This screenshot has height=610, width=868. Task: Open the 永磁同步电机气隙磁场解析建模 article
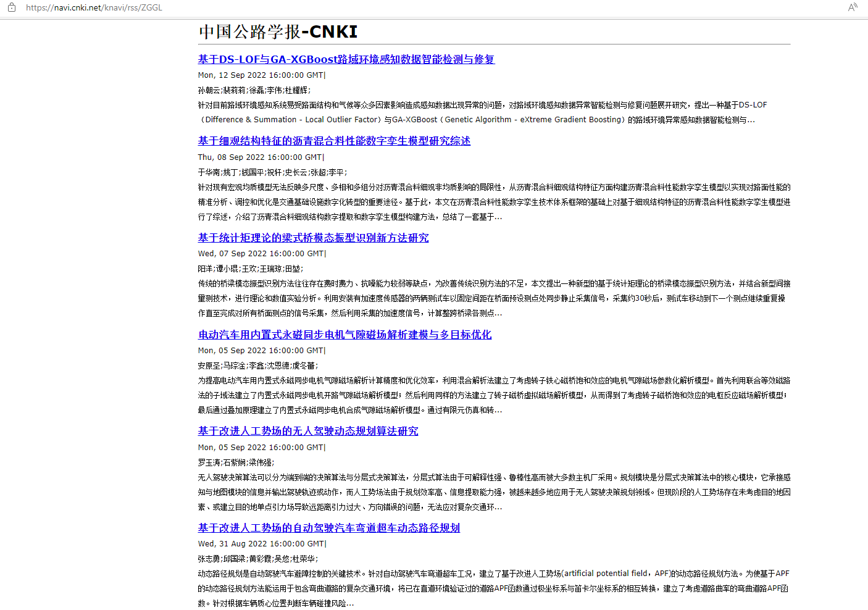(345, 335)
